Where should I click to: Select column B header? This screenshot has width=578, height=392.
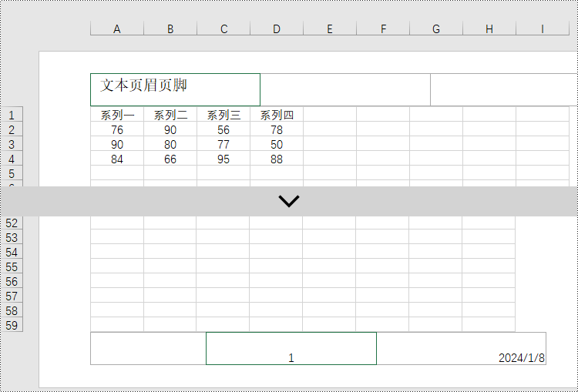click(170, 28)
